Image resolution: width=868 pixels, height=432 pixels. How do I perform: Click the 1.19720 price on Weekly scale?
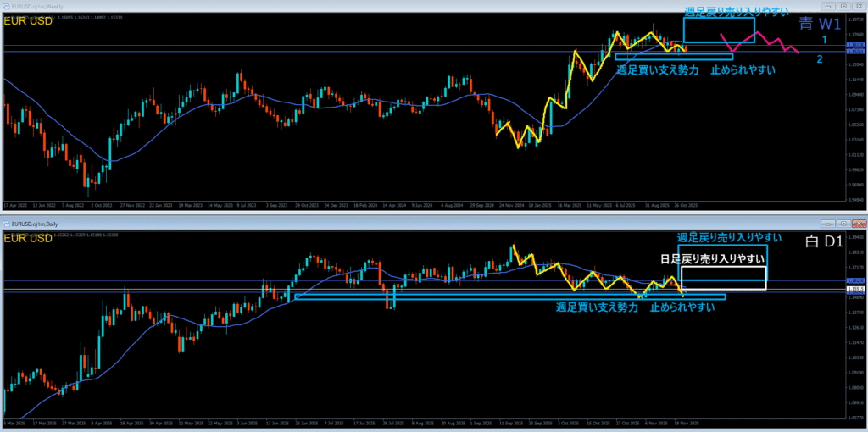(856, 18)
